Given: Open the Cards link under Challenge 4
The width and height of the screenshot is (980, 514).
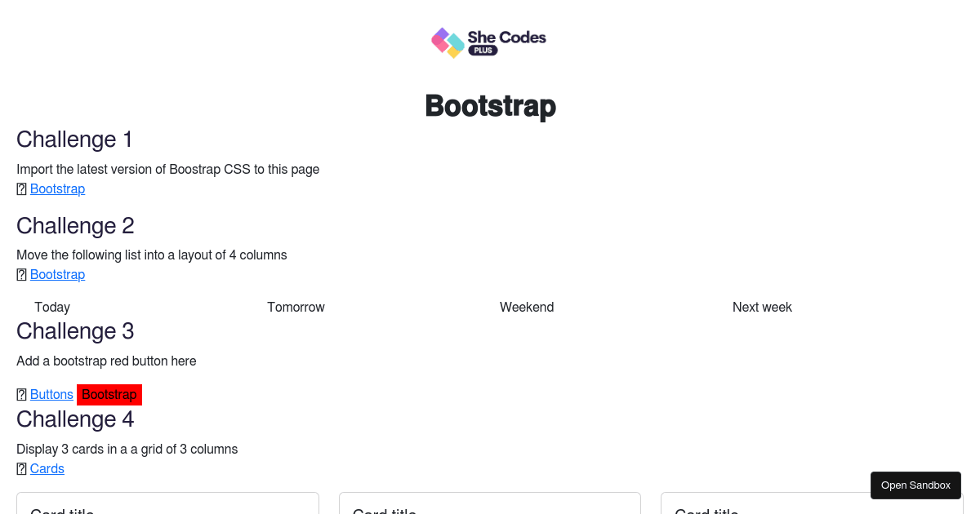Looking at the screenshot, I should tap(47, 468).
